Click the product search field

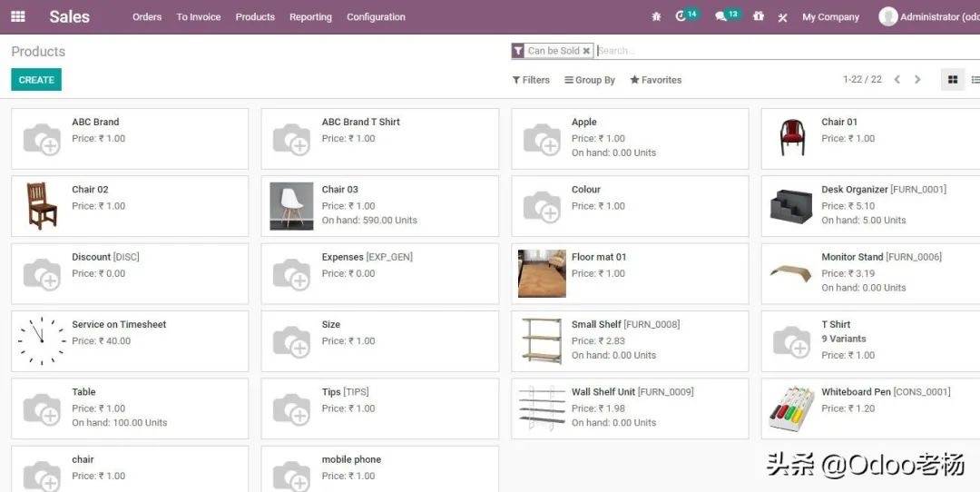coord(780,51)
